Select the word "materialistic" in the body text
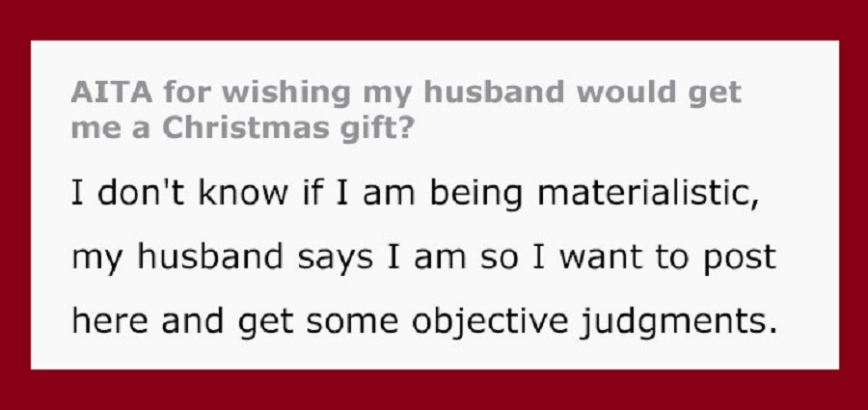Viewport: 868px width, 410px height. click(x=648, y=193)
